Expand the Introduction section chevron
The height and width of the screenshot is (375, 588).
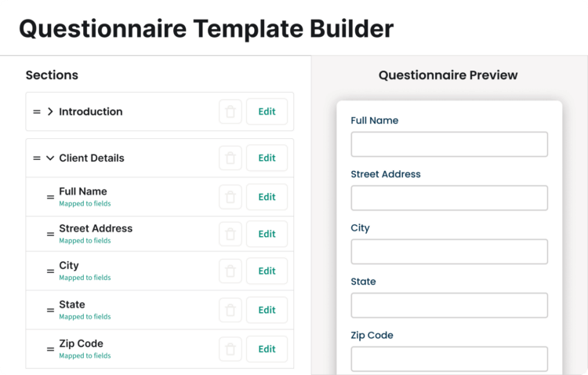pos(50,112)
